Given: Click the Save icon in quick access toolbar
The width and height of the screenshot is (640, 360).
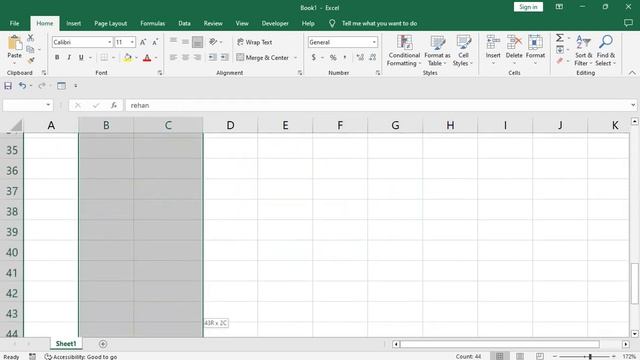Looking at the screenshot, I should click(x=8, y=86).
